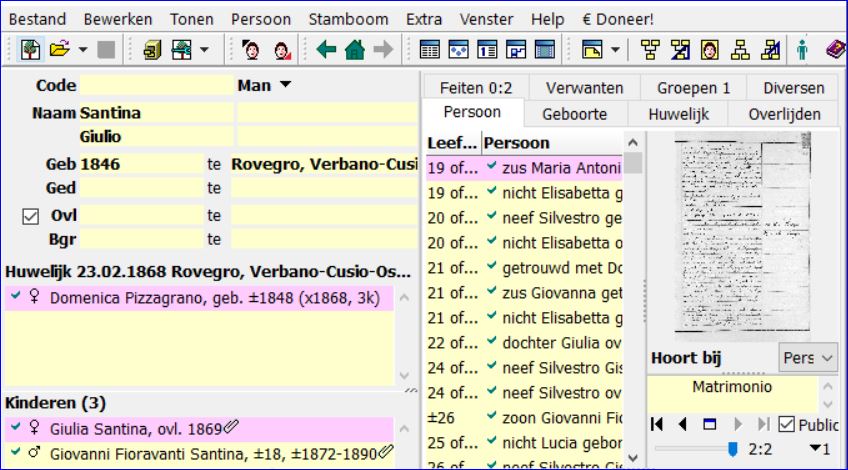Click the add female person face icon
This screenshot has height=470, width=848.
coord(282,47)
